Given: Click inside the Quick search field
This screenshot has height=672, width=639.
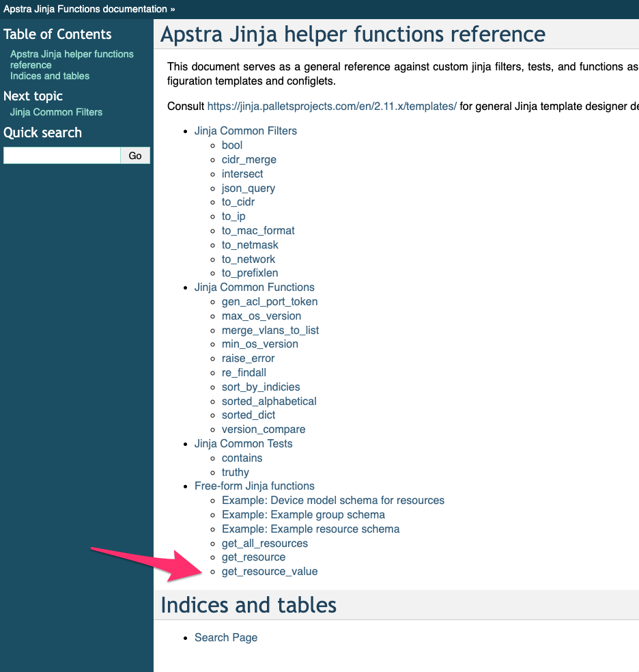Looking at the screenshot, I should coord(61,155).
